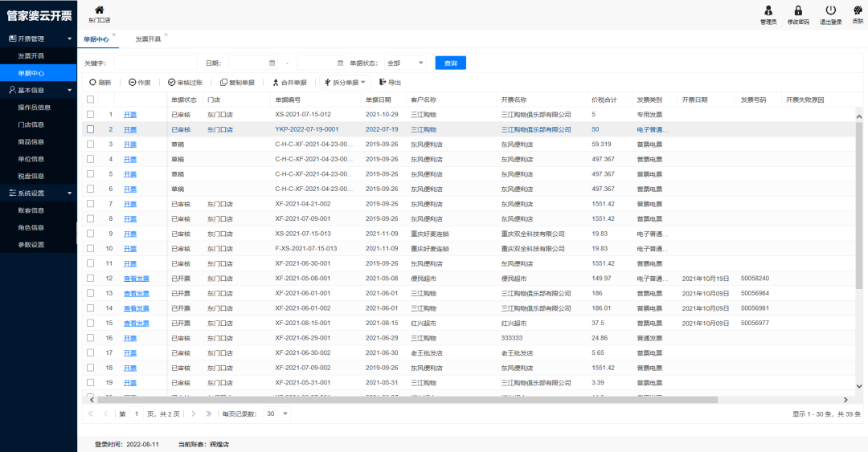Click 开票 link in row 1
Image resolution: width=868 pixels, height=452 pixels.
click(x=130, y=115)
